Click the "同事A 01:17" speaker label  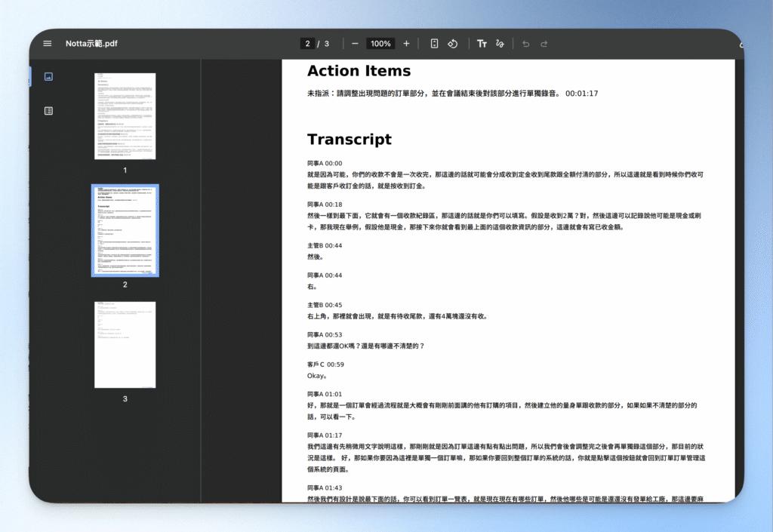pos(325,435)
